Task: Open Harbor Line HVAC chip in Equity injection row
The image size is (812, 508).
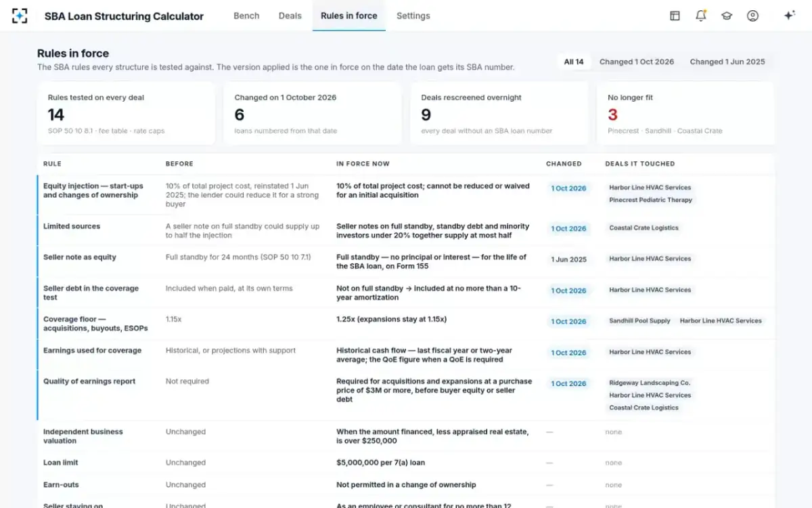Action: point(650,188)
